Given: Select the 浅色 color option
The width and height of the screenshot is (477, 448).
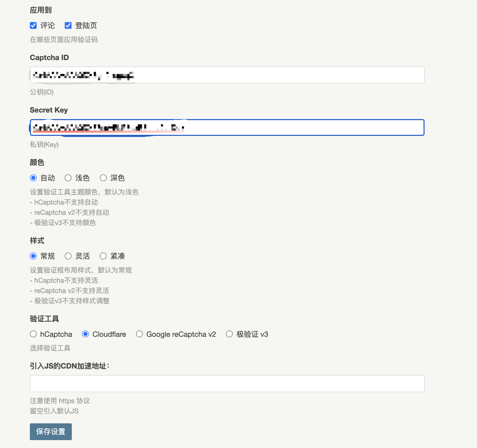Looking at the screenshot, I should (x=68, y=178).
